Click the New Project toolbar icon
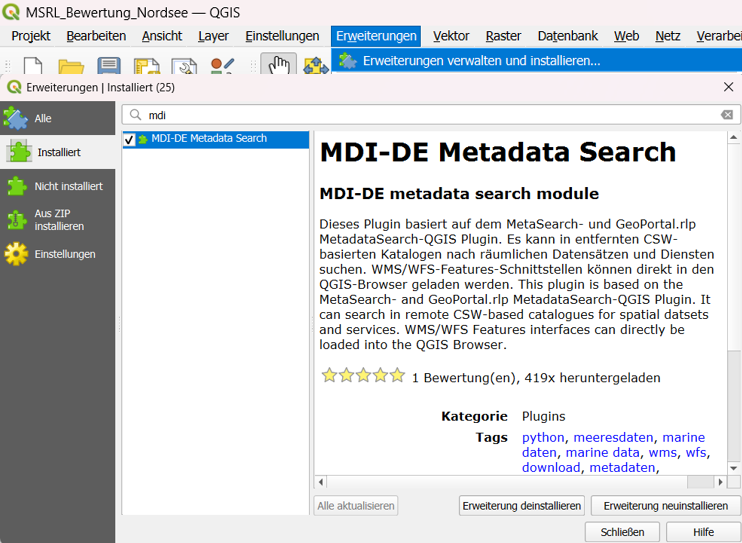Screen dimensions: 742x543 33,67
